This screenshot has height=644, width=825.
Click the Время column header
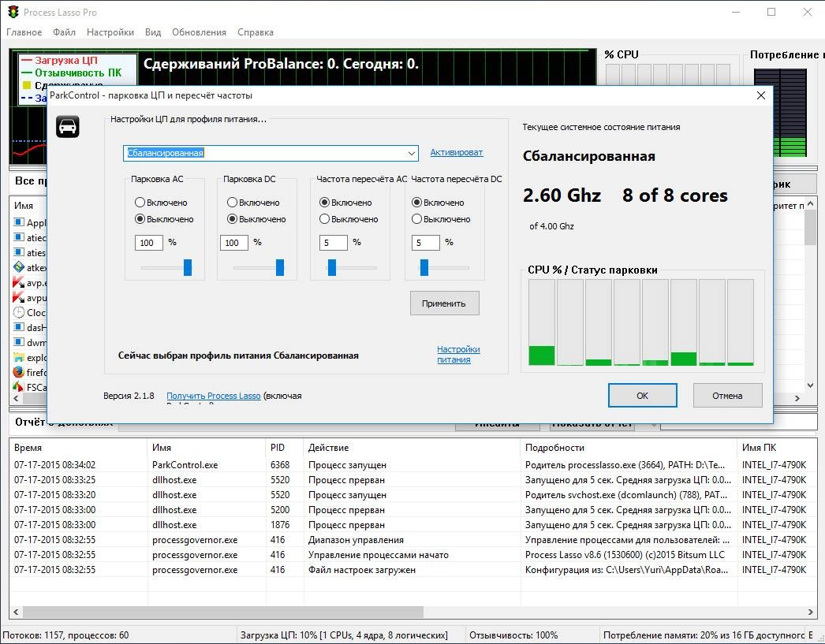tap(78, 448)
